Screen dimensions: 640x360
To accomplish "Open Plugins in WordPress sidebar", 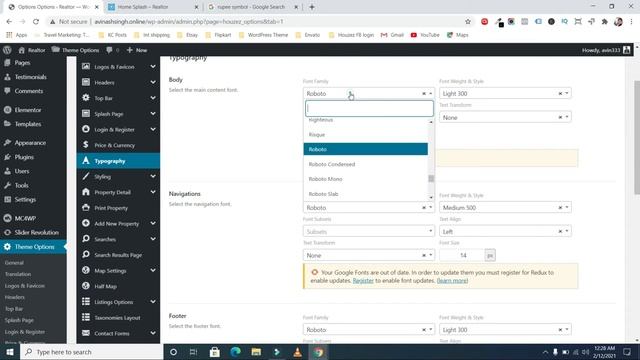I will click(x=24, y=157).
